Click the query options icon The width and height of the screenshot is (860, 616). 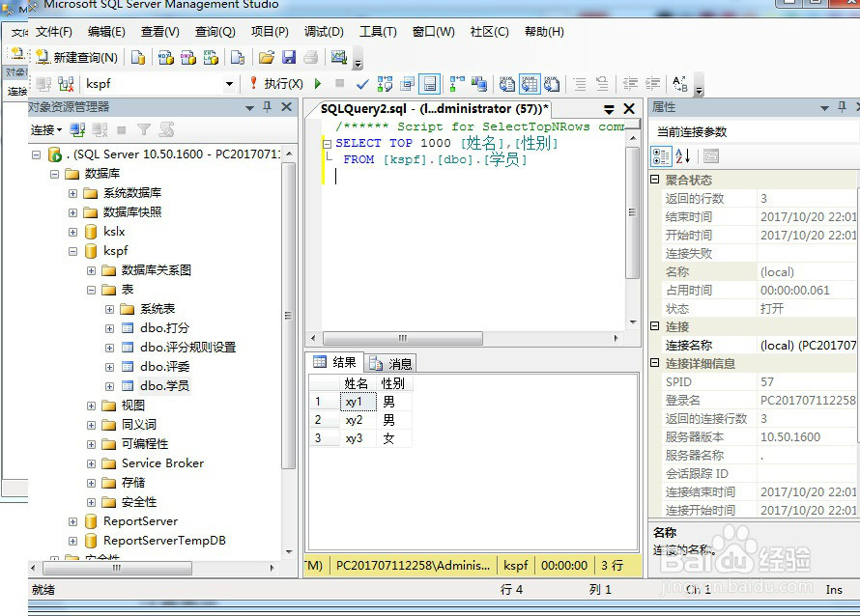point(407,84)
